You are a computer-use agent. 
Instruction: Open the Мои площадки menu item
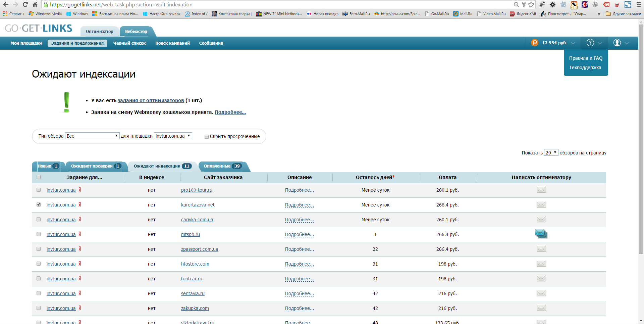click(x=26, y=43)
